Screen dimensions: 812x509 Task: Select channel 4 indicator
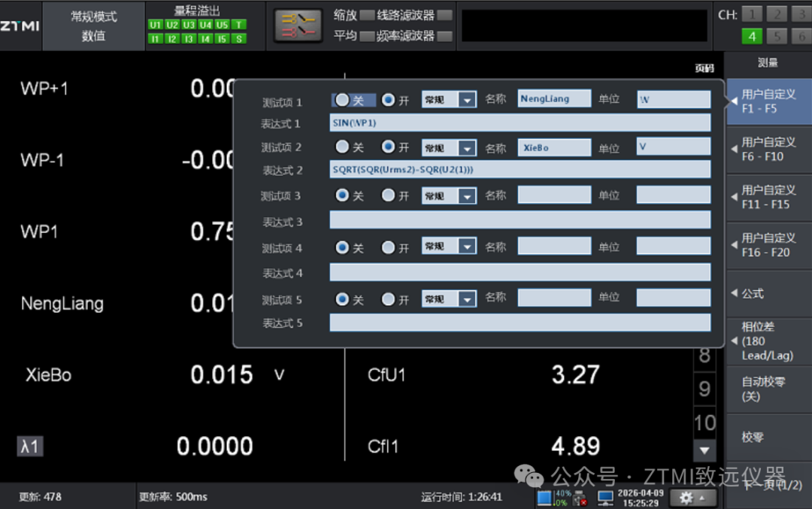click(x=752, y=35)
